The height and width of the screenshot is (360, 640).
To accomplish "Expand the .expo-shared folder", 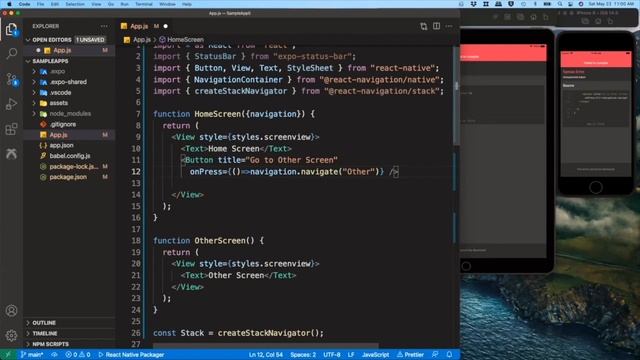I will tap(68, 82).
